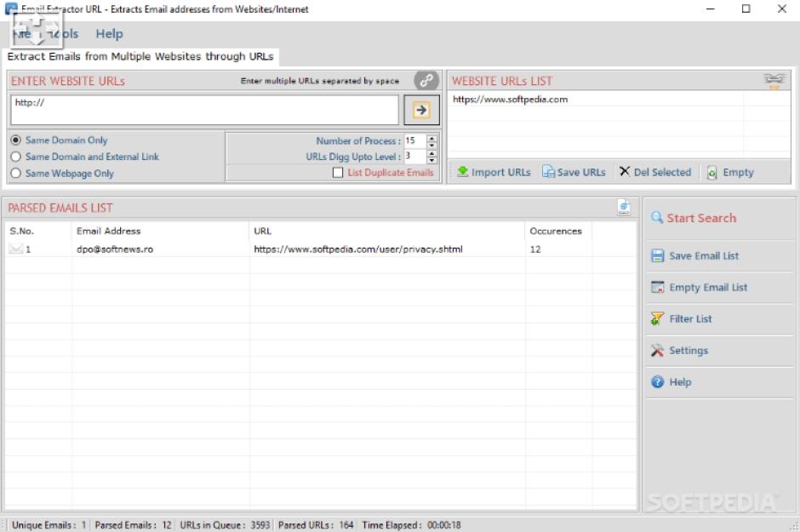800x532 pixels.
Task: Click Empty Email List label
Action: 708,288
